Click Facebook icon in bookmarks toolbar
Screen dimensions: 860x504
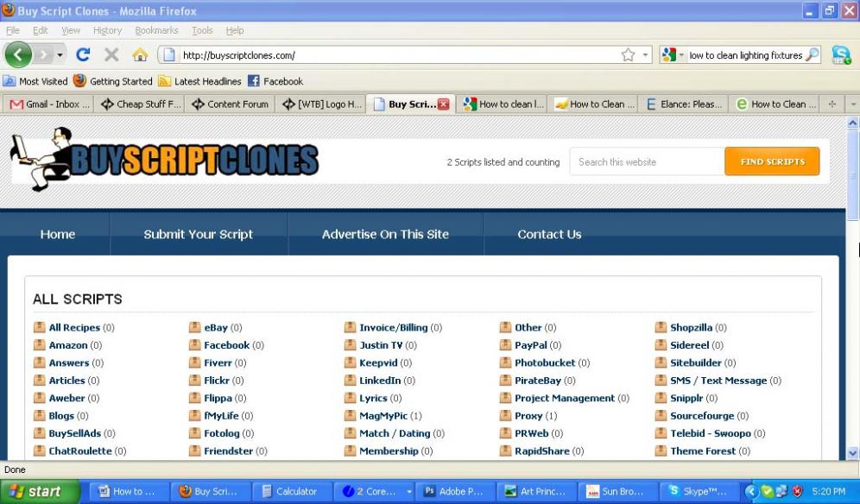coord(253,81)
